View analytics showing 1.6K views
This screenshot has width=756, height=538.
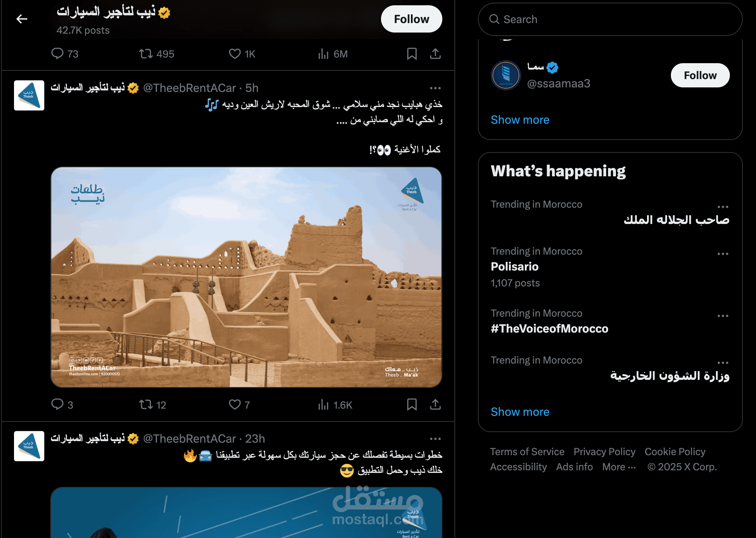click(x=335, y=405)
